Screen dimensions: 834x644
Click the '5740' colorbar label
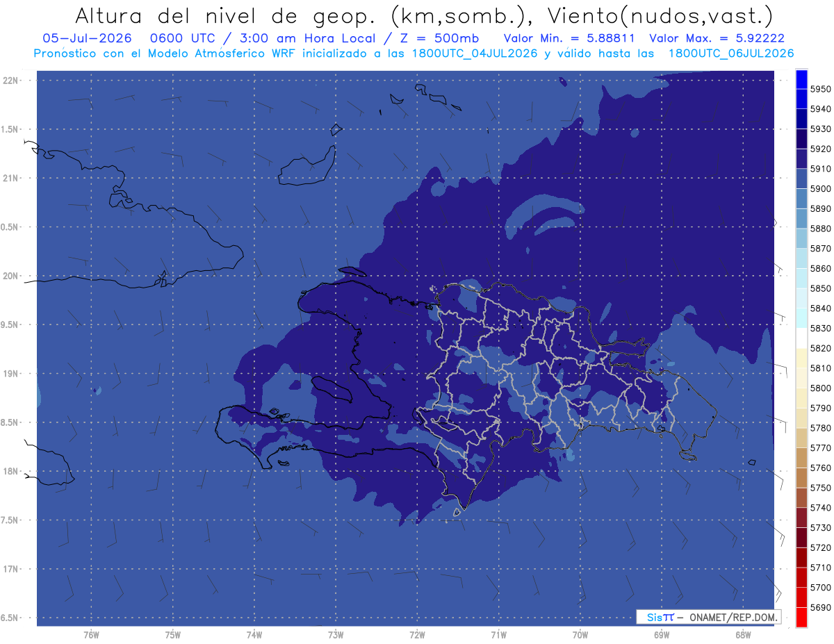click(820, 508)
